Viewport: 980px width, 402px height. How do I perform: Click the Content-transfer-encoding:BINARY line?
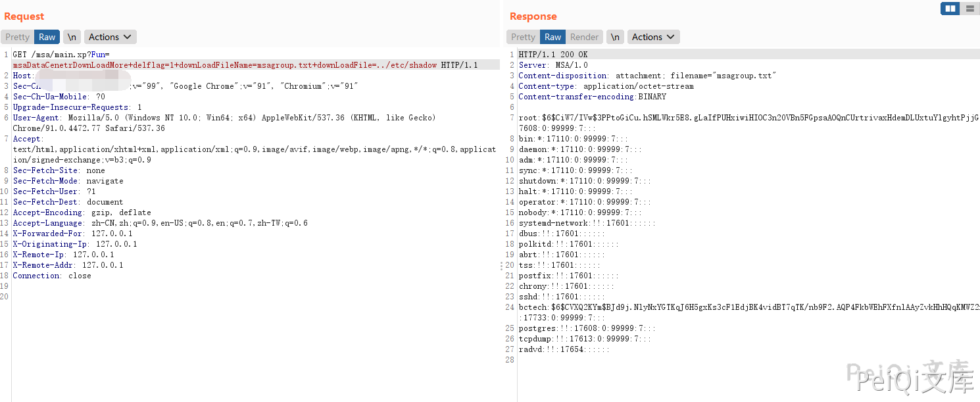tap(592, 97)
